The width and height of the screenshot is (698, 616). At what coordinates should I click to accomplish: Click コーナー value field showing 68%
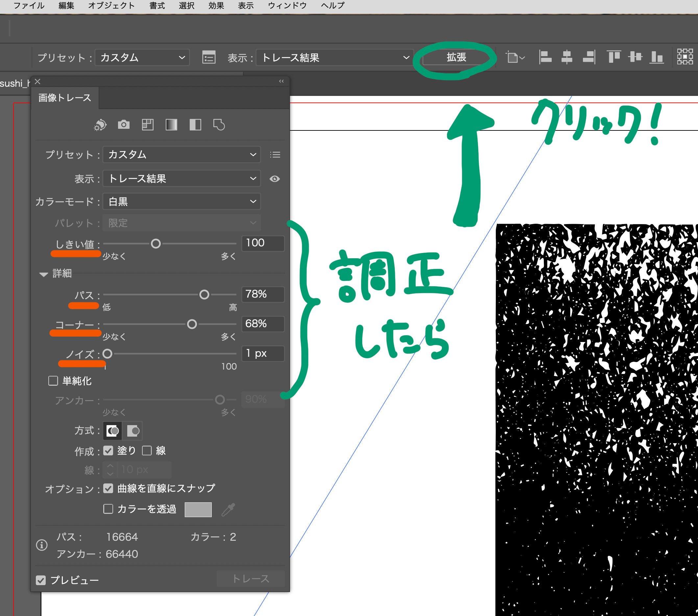pyautogui.click(x=263, y=324)
